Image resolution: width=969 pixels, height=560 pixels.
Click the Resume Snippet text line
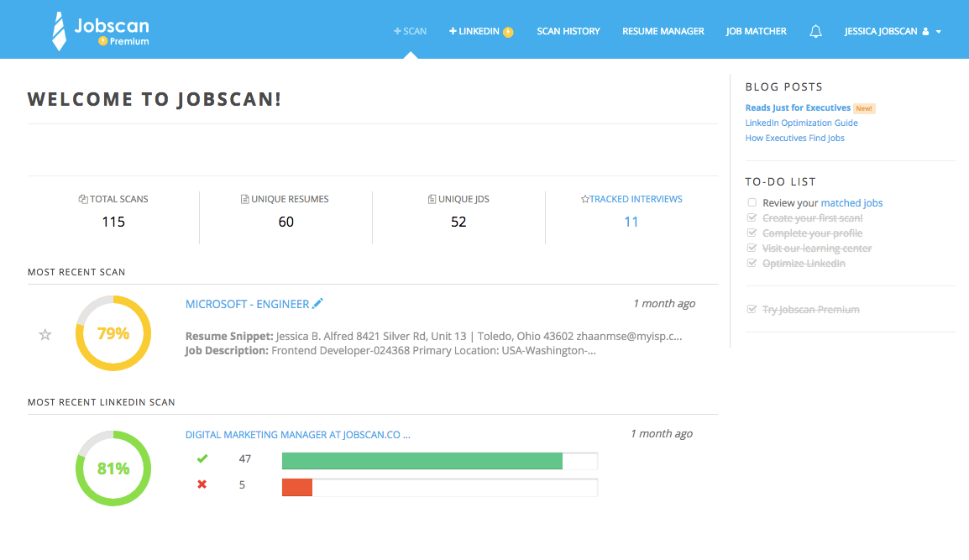434,336
